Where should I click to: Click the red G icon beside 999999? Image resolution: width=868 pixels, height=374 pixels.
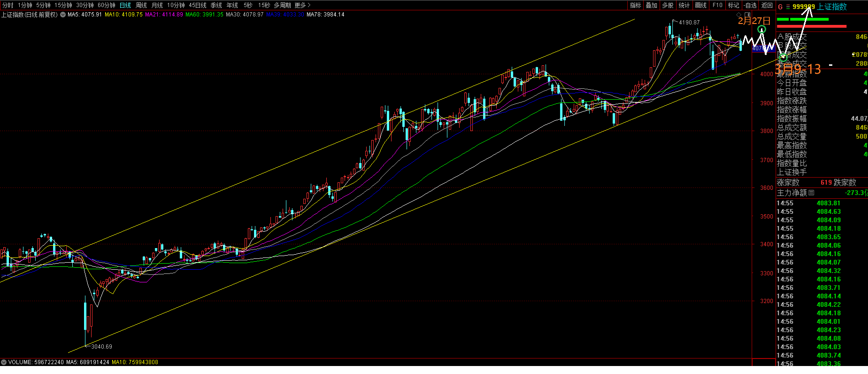pyautogui.click(x=780, y=7)
